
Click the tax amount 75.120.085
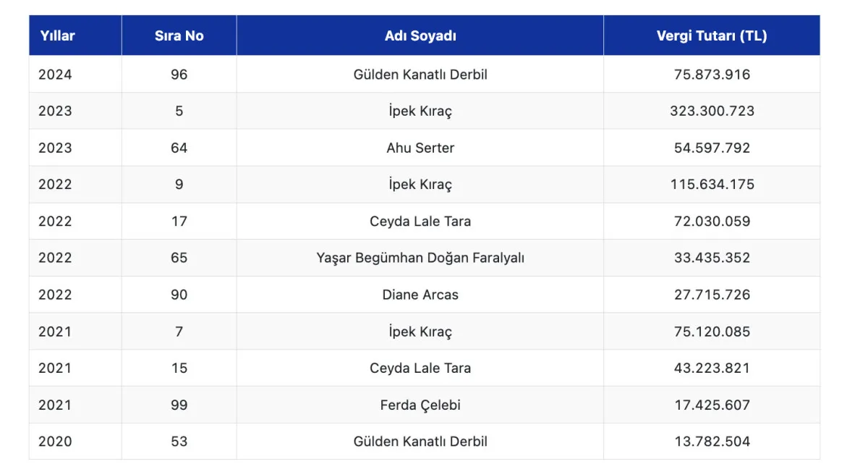coord(712,332)
